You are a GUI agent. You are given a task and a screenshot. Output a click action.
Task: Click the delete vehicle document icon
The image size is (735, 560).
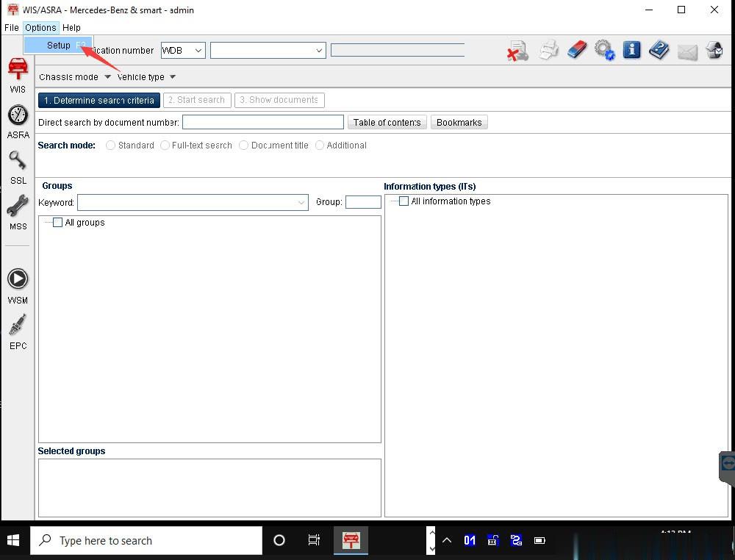(518, 51)
